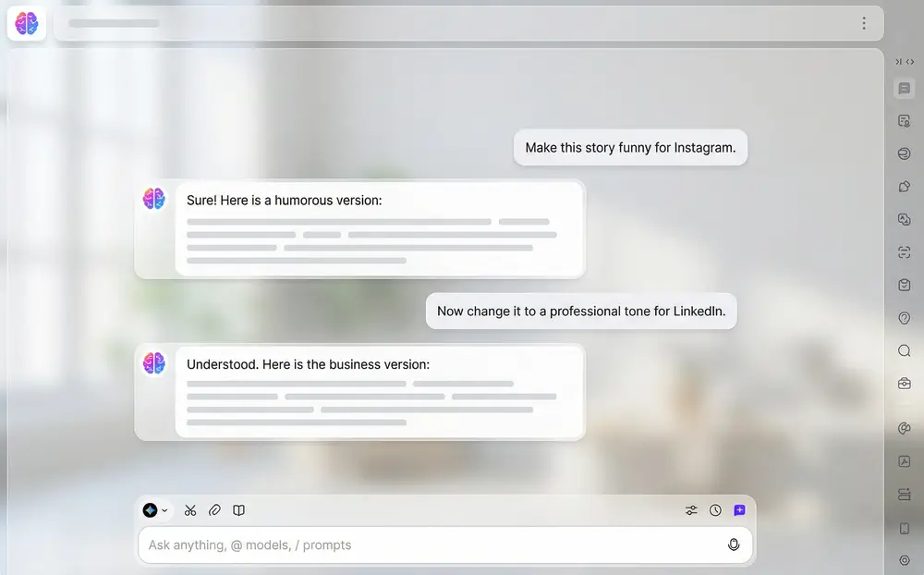924x575 pixels.
Task: Click the 'Ask anything, @ models, / prompts' input
Action: point(445,544)
